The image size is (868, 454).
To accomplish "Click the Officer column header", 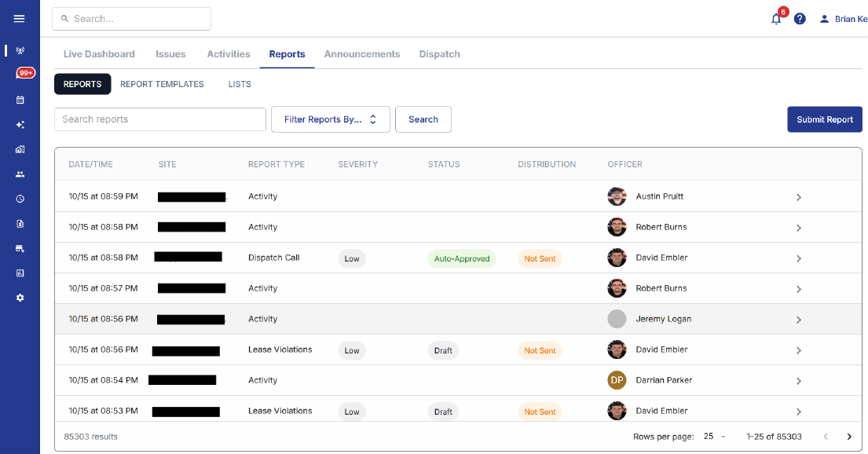I will click(625, 164).
